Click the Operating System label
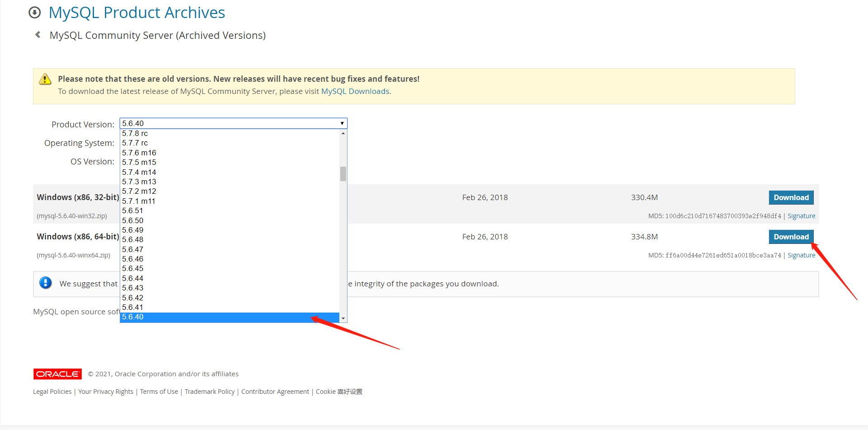 click(x=79, y=143)
